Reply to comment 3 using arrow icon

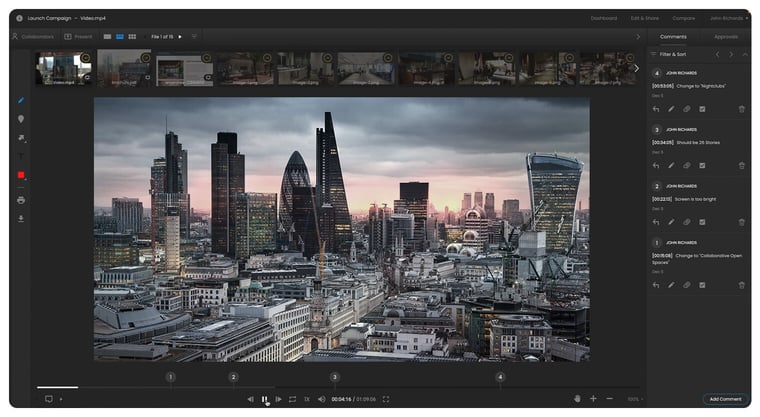[x=656, y=165]
